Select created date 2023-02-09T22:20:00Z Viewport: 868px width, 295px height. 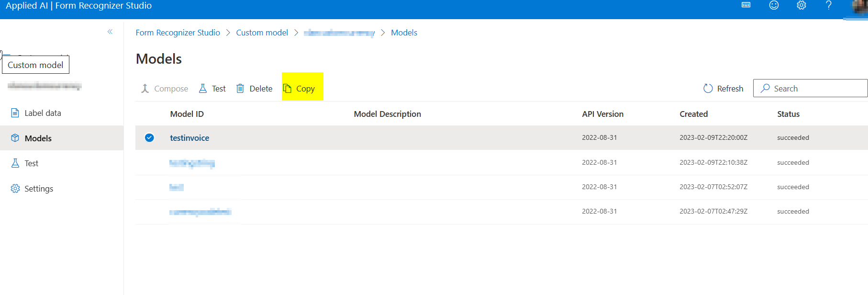coord(713,137)
